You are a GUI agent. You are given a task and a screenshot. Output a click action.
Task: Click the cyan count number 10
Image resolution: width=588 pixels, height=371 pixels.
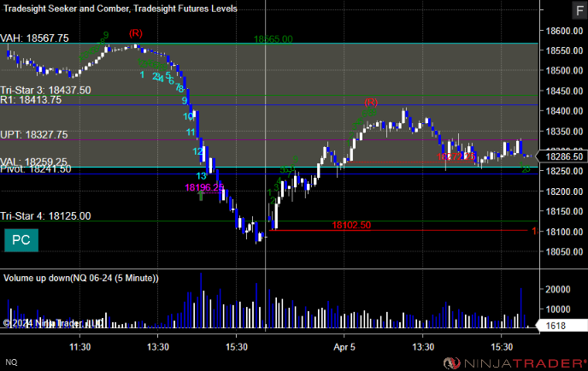[x=188, y=116]
